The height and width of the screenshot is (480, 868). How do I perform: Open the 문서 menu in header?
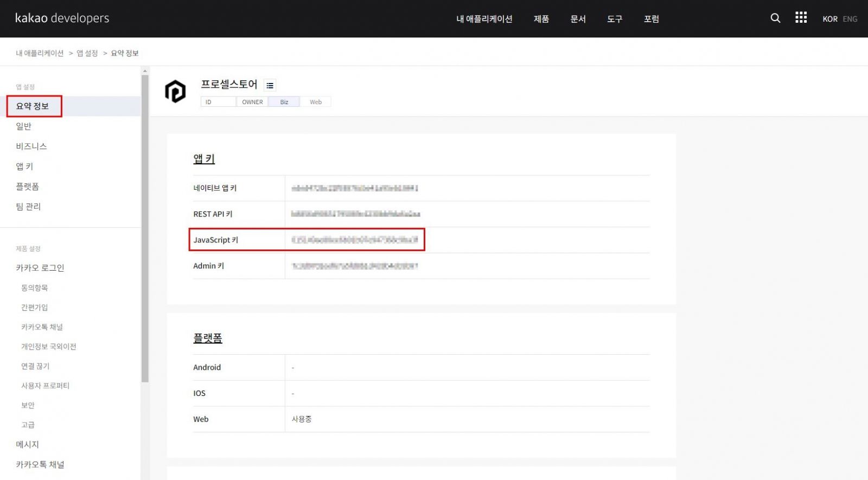(578, 19)
